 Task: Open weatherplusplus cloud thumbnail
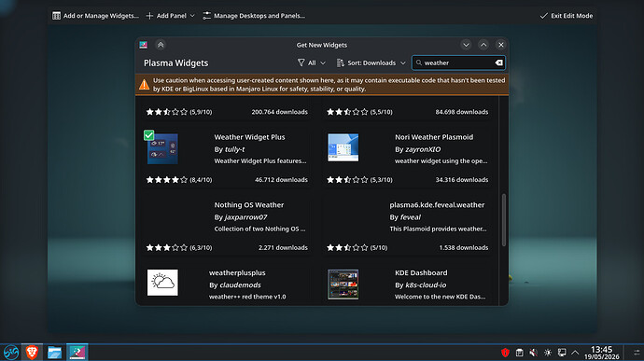tap(162, 283)
